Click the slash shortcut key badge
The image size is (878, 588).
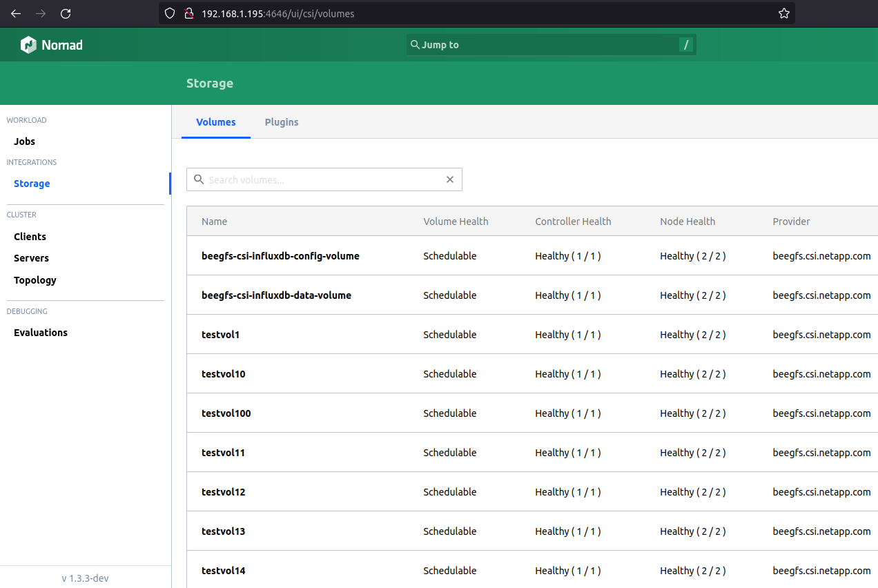(685, 45)
